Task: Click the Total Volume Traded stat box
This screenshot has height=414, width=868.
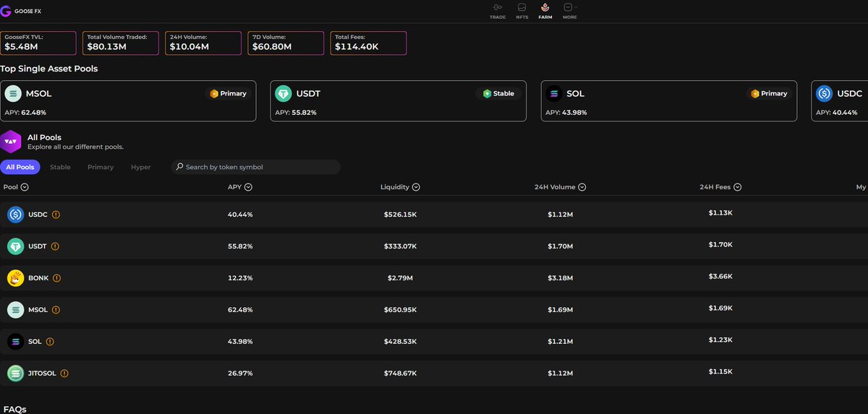Action: [x=121, y=43]
